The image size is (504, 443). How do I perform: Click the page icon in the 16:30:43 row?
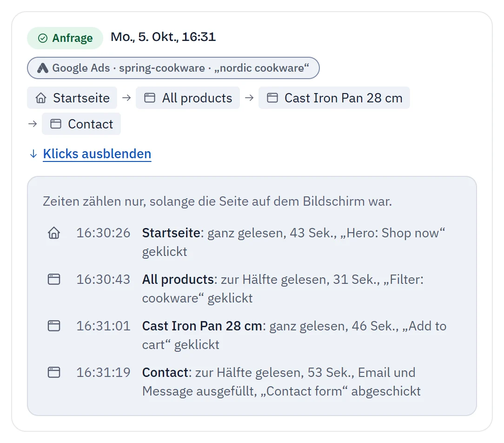pos(54,279)
